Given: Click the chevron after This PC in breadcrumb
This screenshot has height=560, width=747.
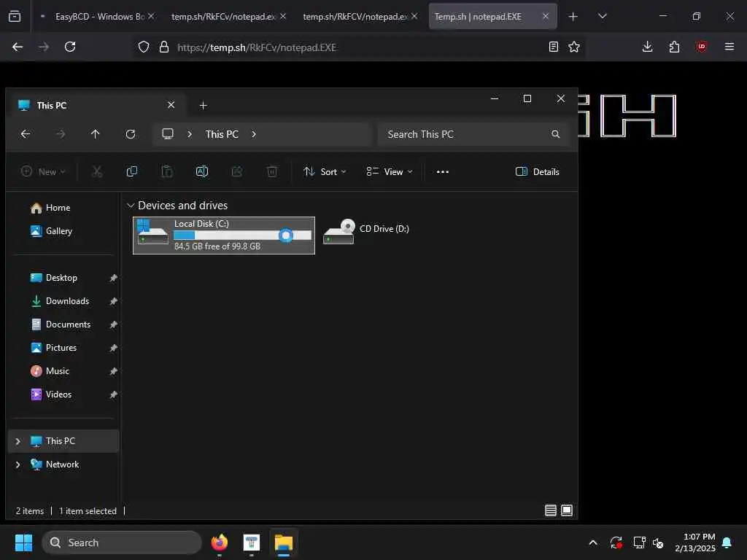Looking at the screenshot, I should pyautogui.click(x=254, y=134).
